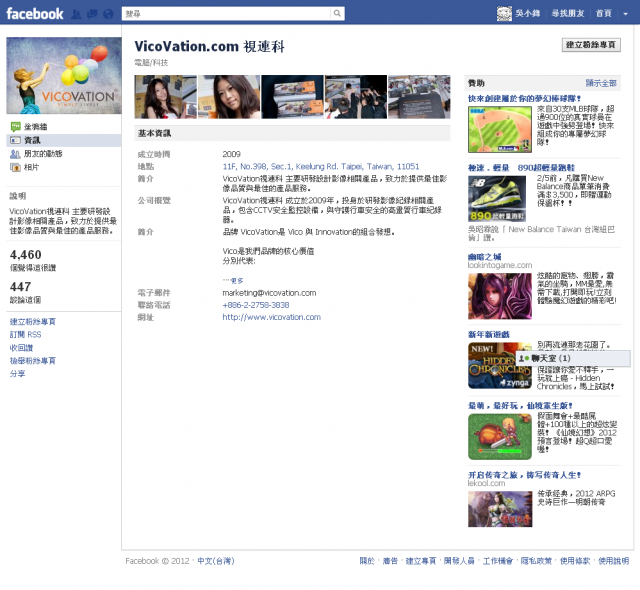Click 顯示全部 in sponsored section
Viewport: 640px width, 590px height.
pyautogui.click(x=601, y=83)
